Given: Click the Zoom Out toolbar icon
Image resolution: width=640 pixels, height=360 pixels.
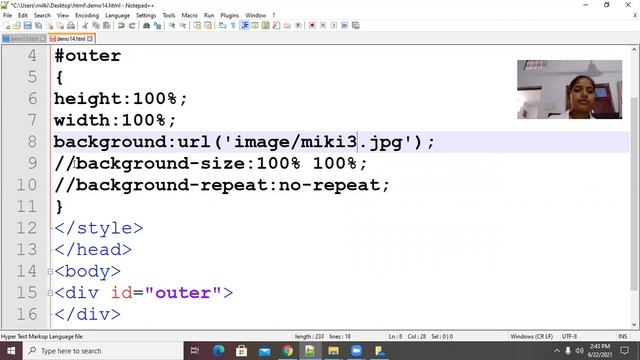Looking at the screenshot, I should click(183, 25).
